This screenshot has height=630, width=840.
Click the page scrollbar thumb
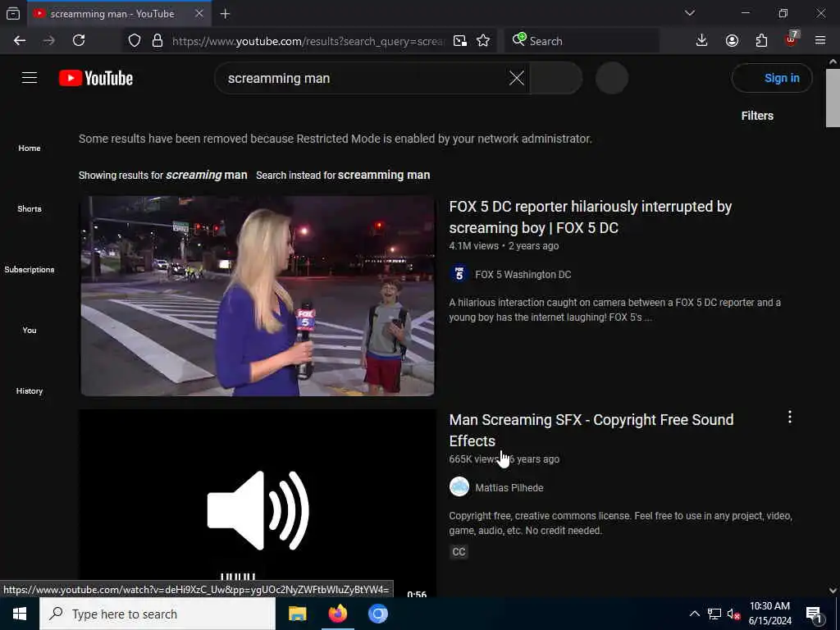click(833, 98)
